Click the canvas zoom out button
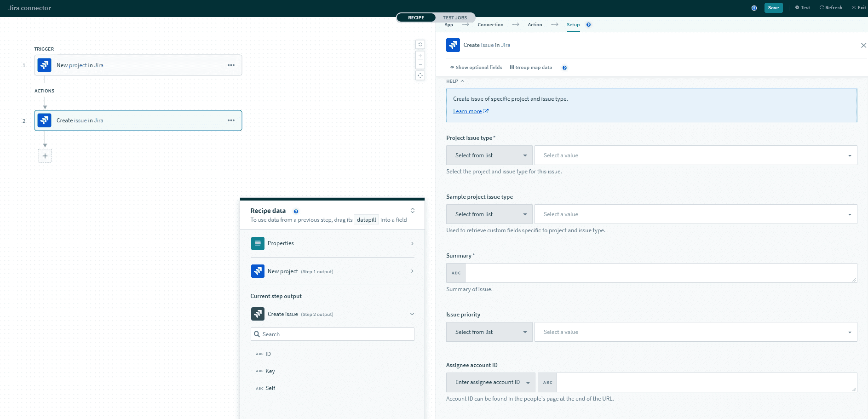This screenshot has width=868, height=419. coord(420,64)
